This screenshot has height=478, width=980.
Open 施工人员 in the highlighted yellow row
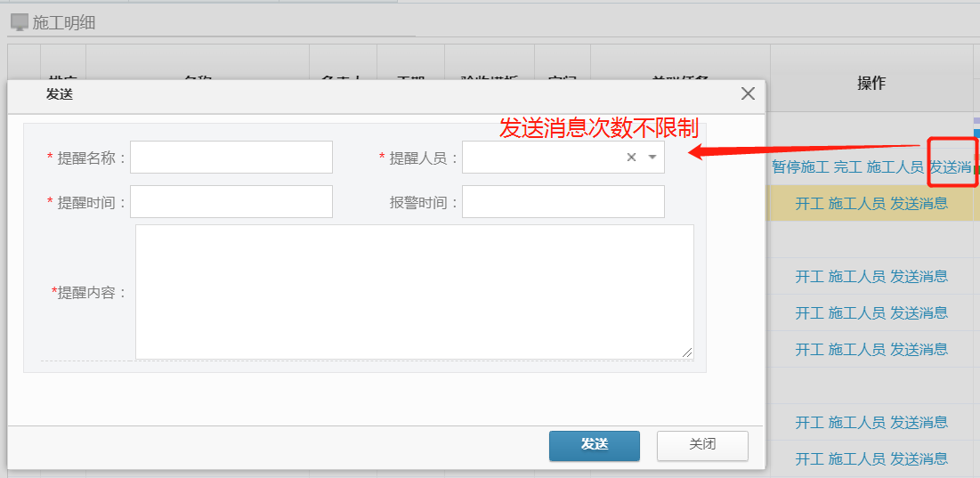(x=856, y=203)
